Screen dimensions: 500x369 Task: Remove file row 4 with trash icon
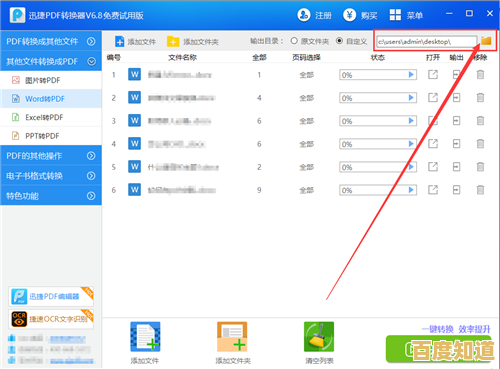(x=480, y=144)
